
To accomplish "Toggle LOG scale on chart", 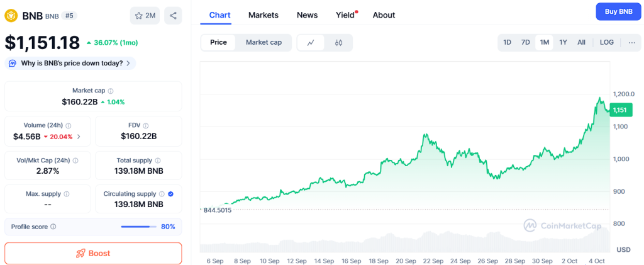I will click(x=606, y=42).
